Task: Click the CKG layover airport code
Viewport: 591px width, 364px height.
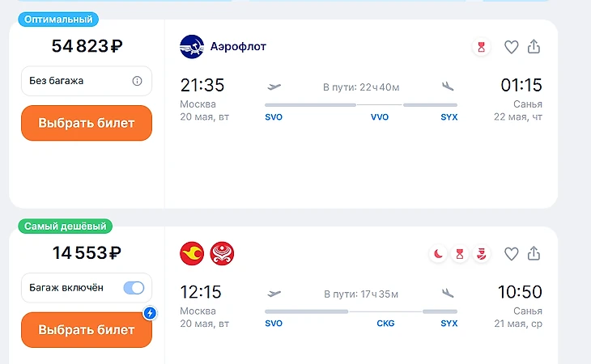Action: 385,324
